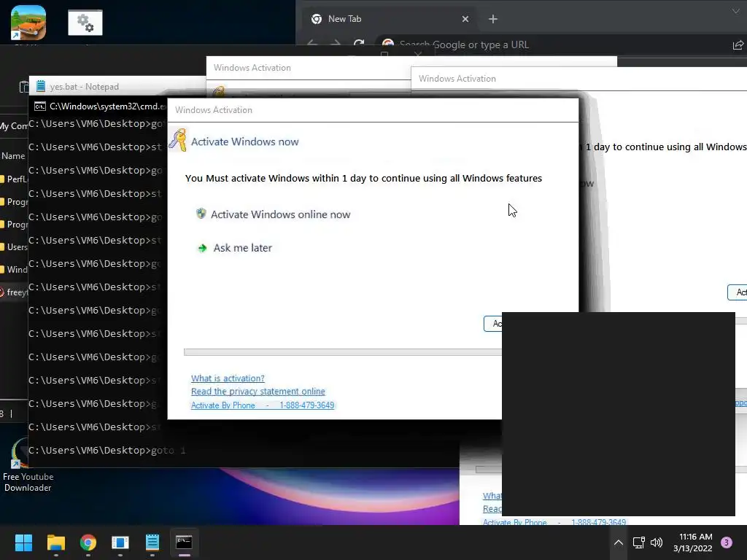
Task: Reload the page in Chrome
Action: pyautogui.click(x=359, y=44)
